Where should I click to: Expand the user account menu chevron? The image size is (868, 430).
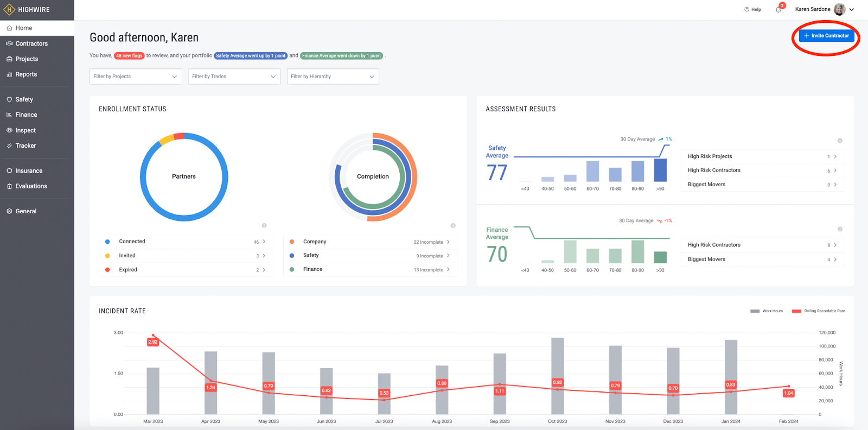852,9
